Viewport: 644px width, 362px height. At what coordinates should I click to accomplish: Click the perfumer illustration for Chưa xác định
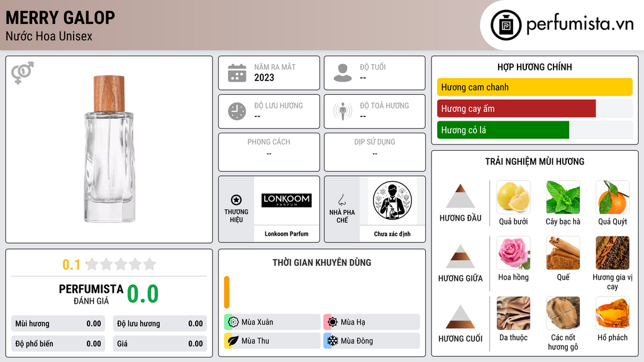[392, 200]
